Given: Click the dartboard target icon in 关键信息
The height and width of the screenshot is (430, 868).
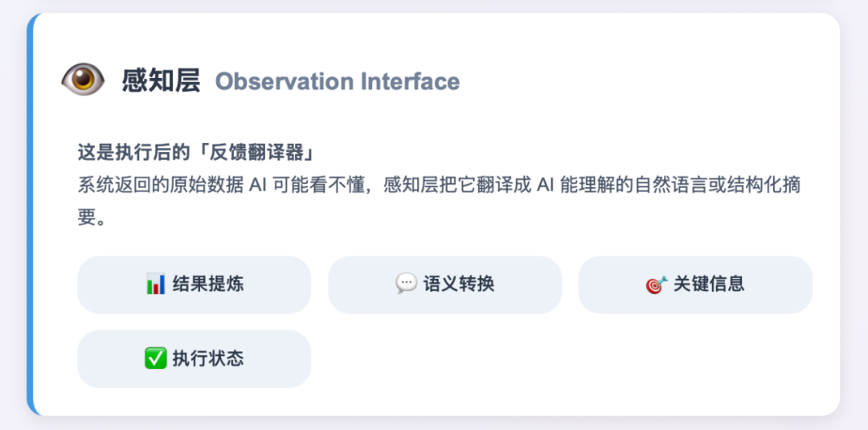Looking at the screenshot, I should coord(656,285).
